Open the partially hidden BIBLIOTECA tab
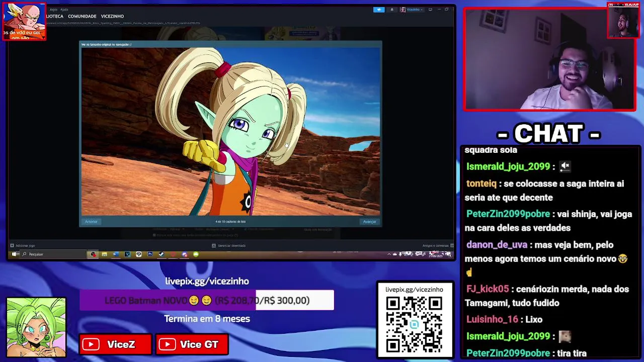644x362 pixels. 55,17
